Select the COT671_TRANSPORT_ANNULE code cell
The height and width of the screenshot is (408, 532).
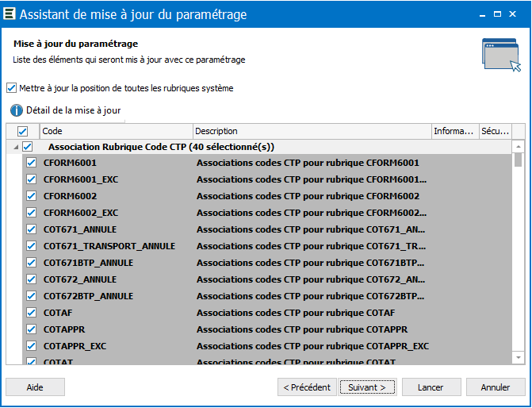(x=109, y=246)
